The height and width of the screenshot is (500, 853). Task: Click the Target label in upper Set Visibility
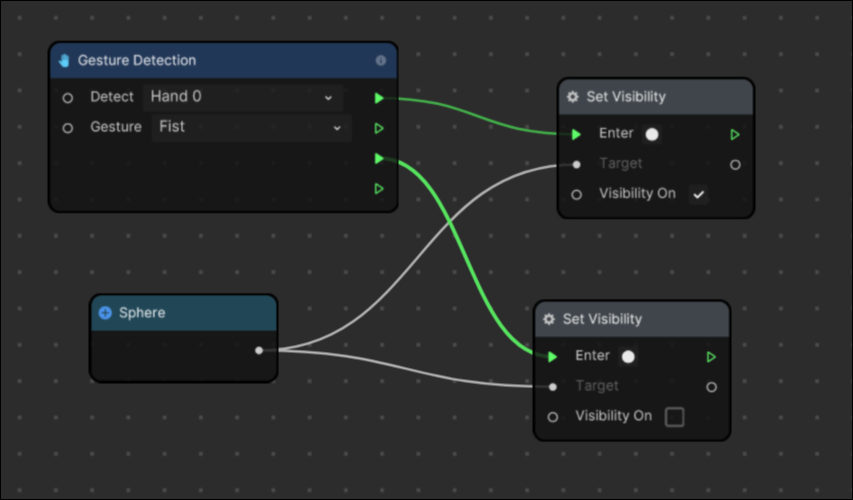(621, 164)
